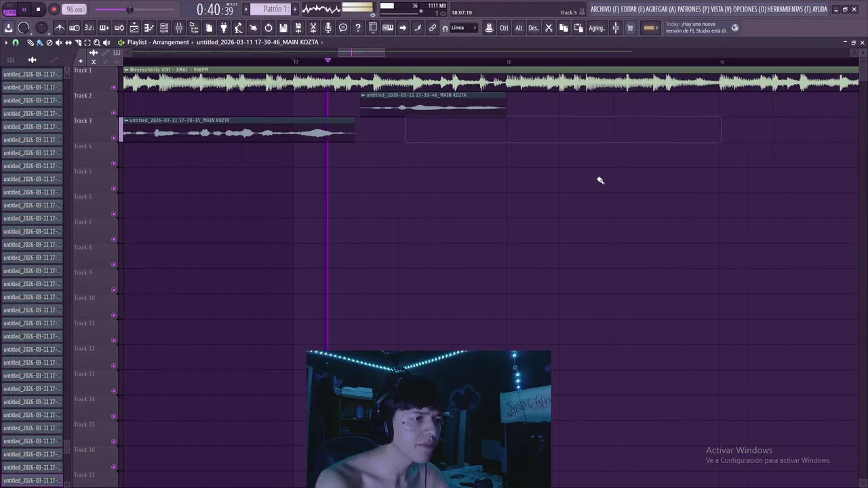
Task: Toggle overdub recording icon
Action: (x=104, y=28)
